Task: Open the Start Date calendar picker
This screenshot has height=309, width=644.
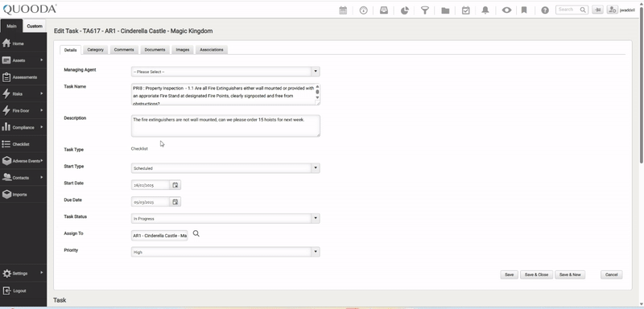Action: click(x=175, y=185)
